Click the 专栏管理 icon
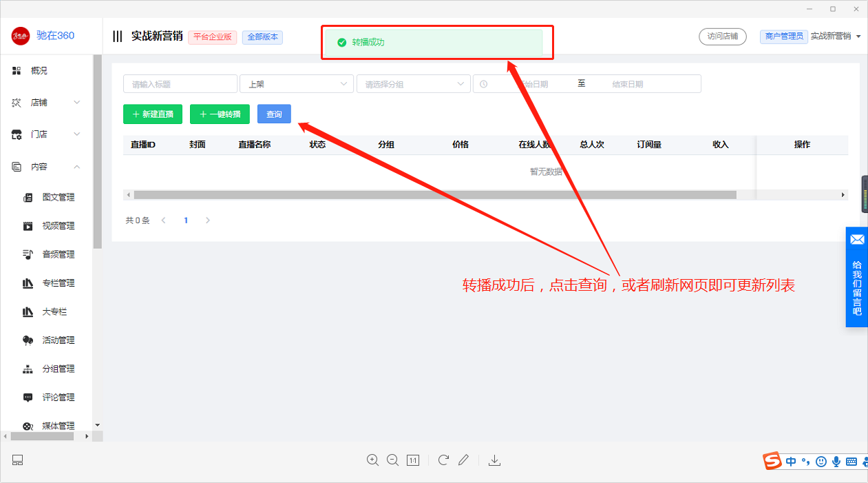This screenshot has height=483, width=868. coord(28,283)
